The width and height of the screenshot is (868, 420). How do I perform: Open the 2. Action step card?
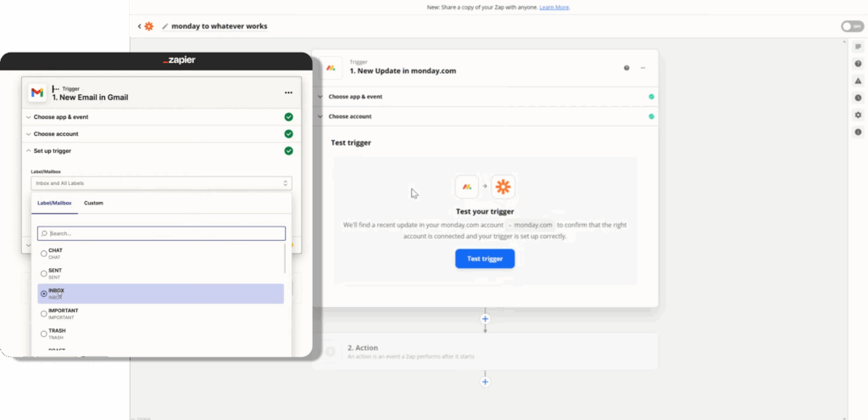point(485,351)
